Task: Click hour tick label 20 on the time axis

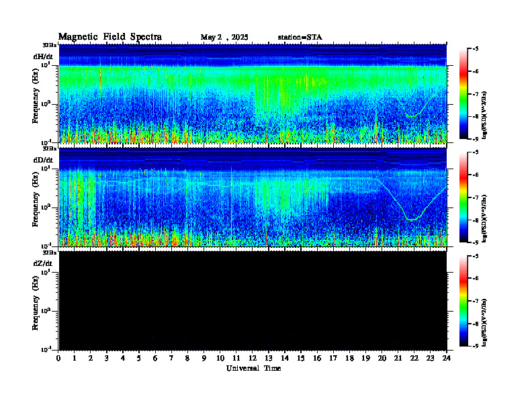Action: point(382,359)
